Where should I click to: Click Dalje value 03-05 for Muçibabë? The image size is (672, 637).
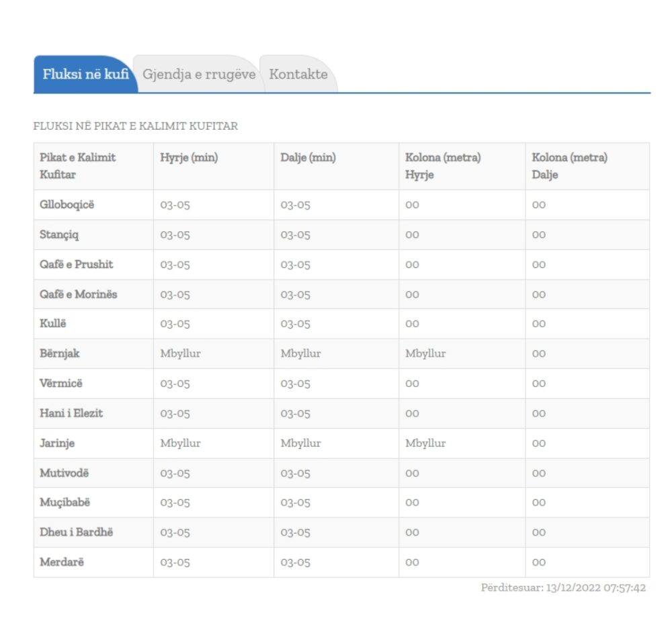[x=295, y=503]
